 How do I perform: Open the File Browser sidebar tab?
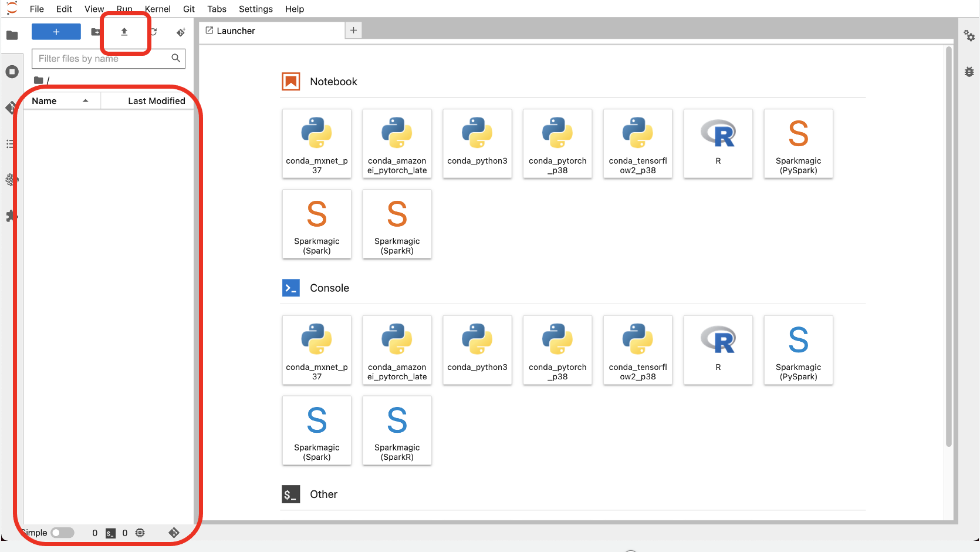[12, 35]
